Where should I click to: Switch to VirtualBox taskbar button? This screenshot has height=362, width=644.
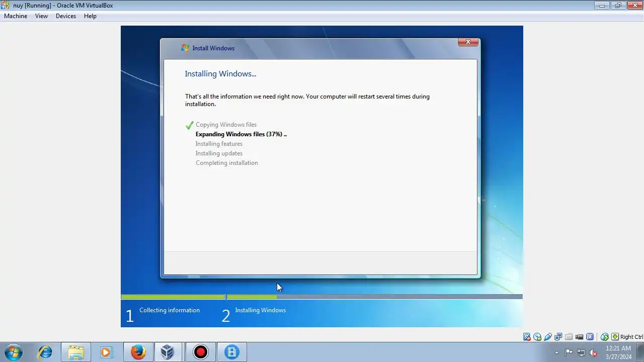[169, 352]
